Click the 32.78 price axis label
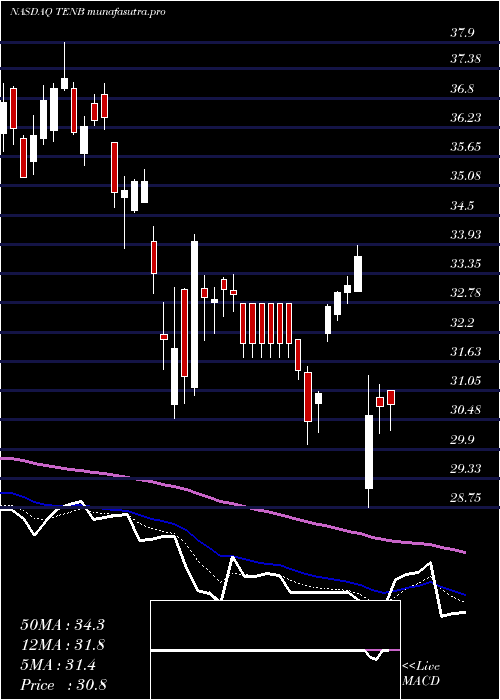Viewport: 500px width, 700px height. (465, 293)
